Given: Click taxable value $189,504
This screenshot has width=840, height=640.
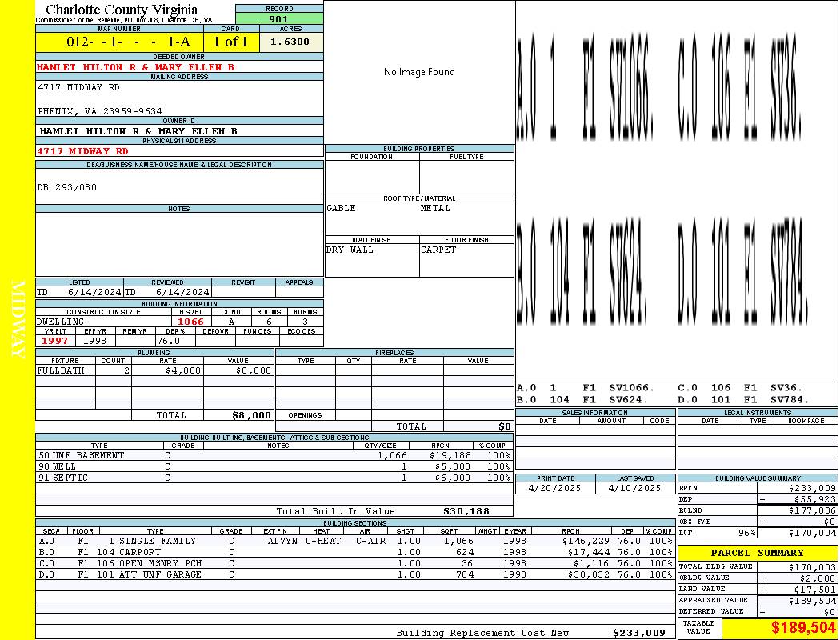Looking at the screenshot, I should [x=803, y=628].
